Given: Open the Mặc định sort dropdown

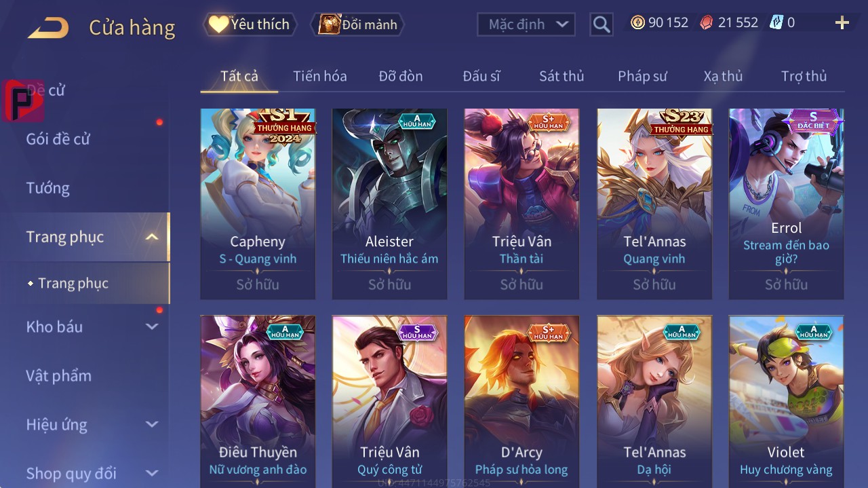Looking at the screenshot, I should coord(526,24).
